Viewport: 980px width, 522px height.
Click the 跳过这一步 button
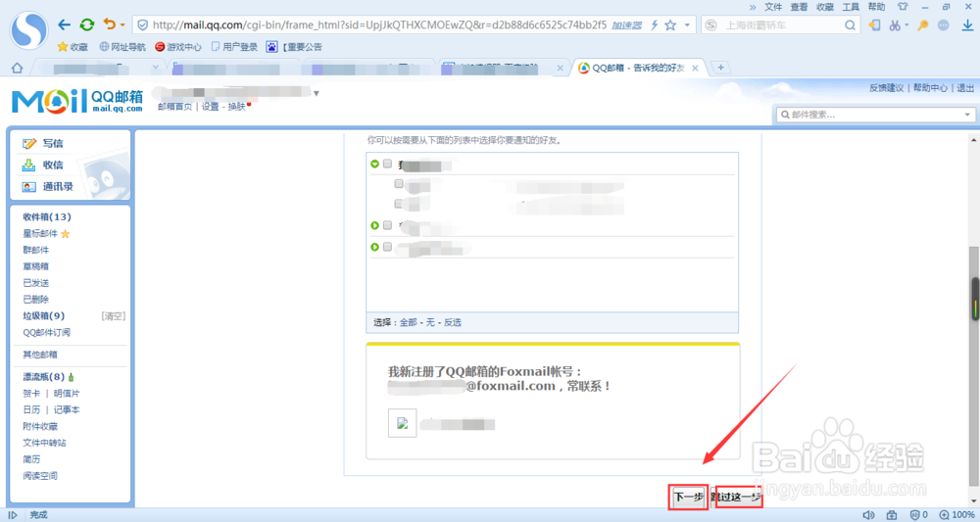(738, 497)
